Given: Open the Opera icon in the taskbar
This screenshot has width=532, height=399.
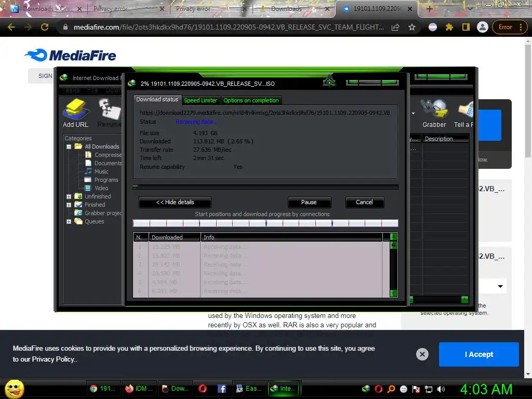Looking at the screenshot, I should [203, 388].
